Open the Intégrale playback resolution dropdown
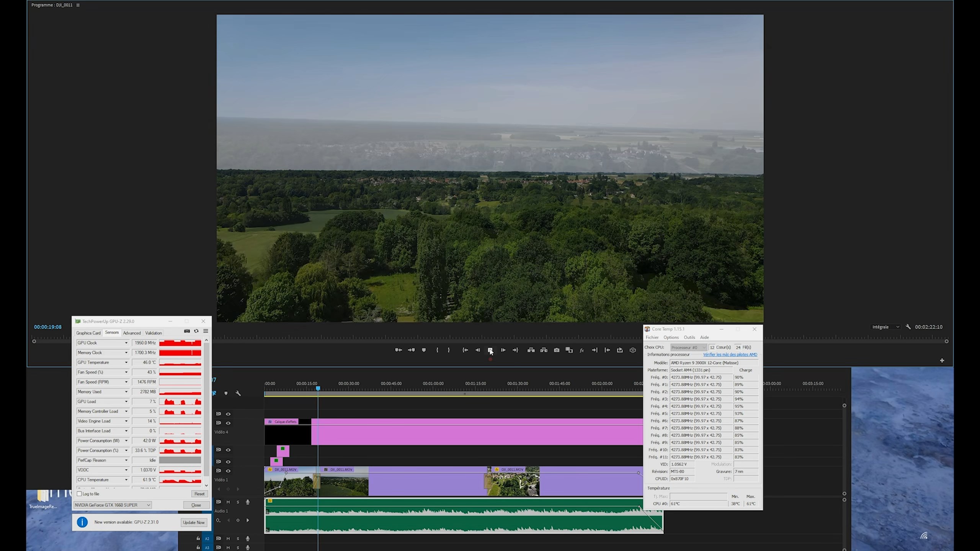The image size is (980, 551). [x=885, y=327]
